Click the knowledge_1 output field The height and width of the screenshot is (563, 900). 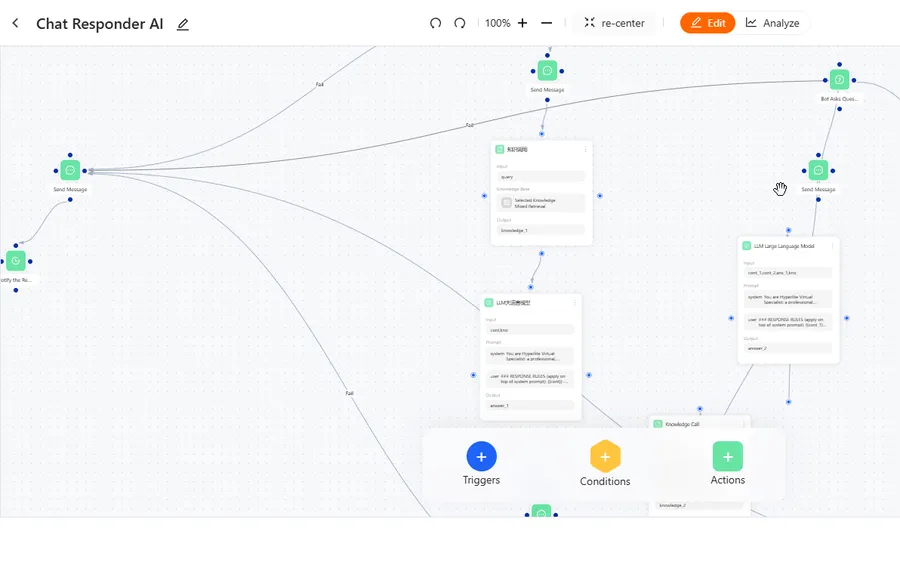click(541, 230)
